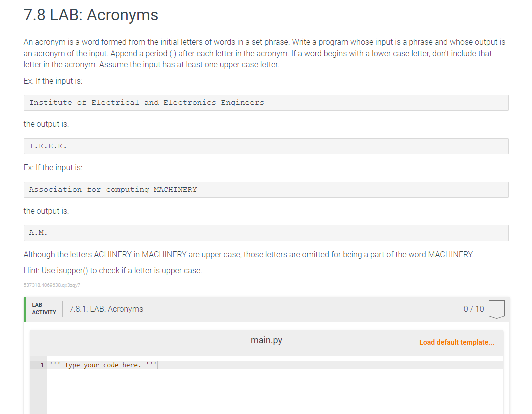Click the I.E.E.E. output example box
Viewport: 532px width, 414px height.
266,146
